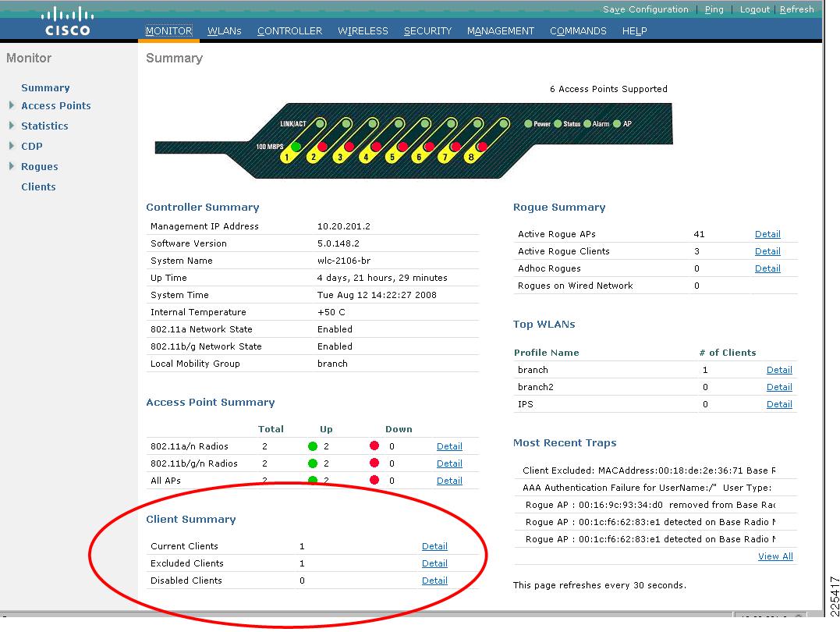
Task: Click Detail next to Current Clients
Action: (x=434, y=546)
